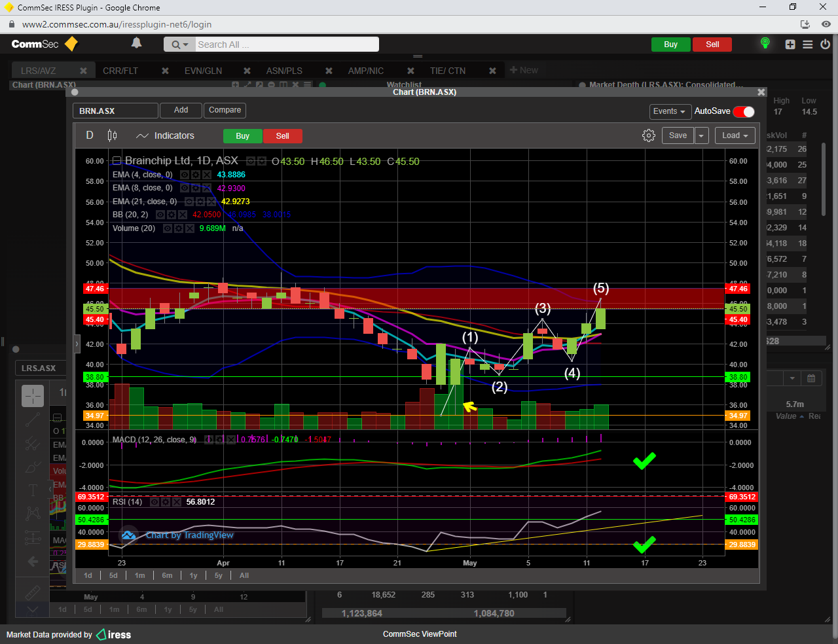Click back arrow in LRS chart toolbar
This screenshot has height=644, width=838.
[33, 562]
